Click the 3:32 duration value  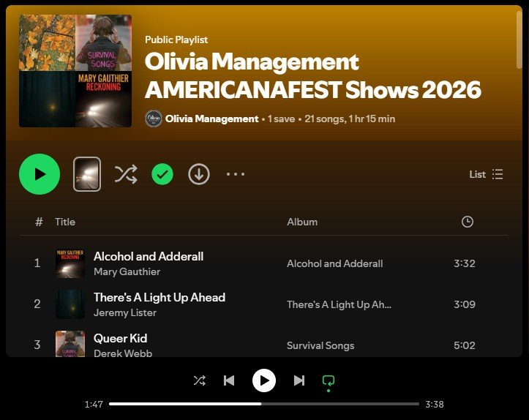464,263
